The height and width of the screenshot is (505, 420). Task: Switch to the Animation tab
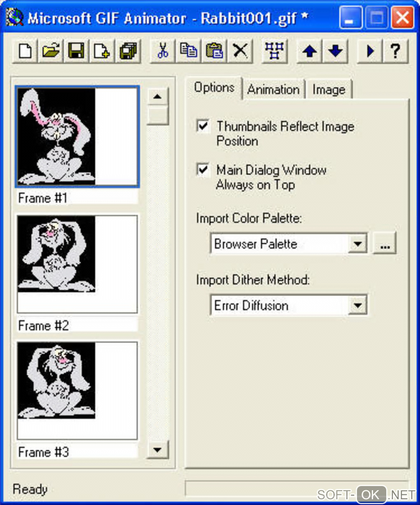click(273, 89)
